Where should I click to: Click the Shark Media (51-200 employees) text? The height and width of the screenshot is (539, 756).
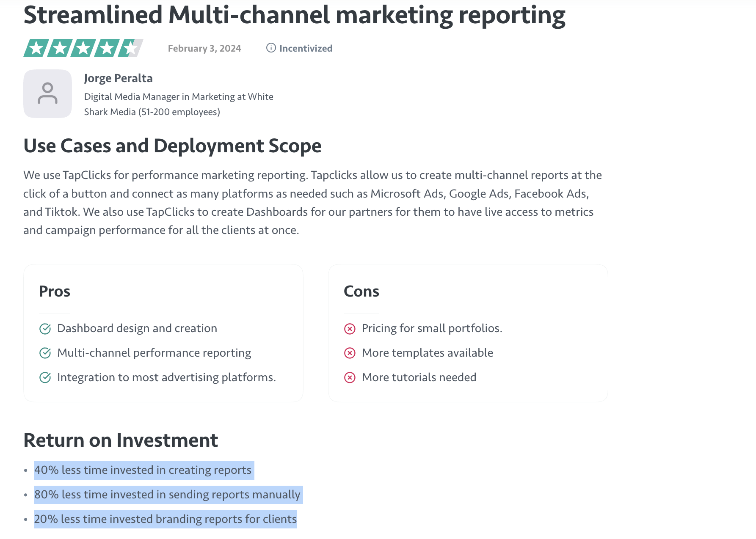pyautogui.click(x=152, y=112)
